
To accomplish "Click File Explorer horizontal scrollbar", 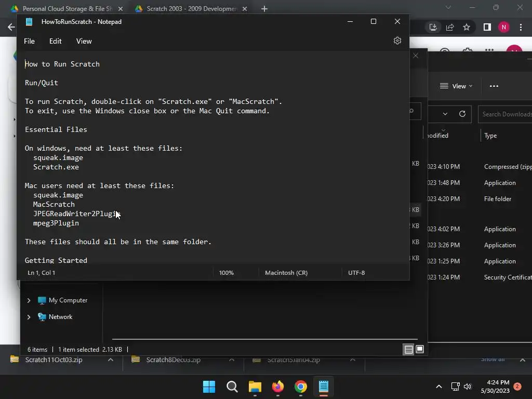I will (264, 339).
